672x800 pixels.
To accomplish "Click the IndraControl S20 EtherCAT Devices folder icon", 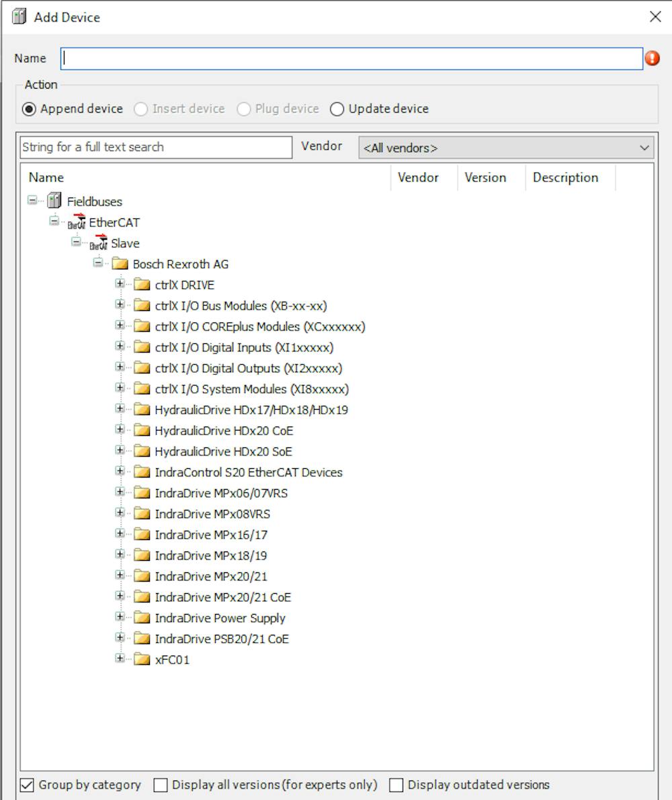I will pyautogui.click(x=142, y=472).
